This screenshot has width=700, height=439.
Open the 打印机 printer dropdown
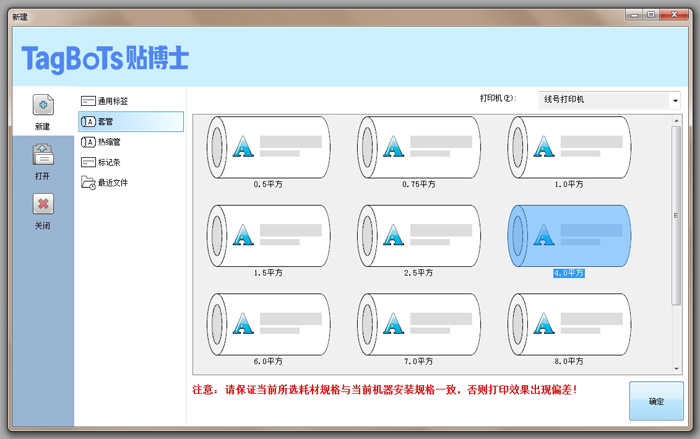pos(609,100)
